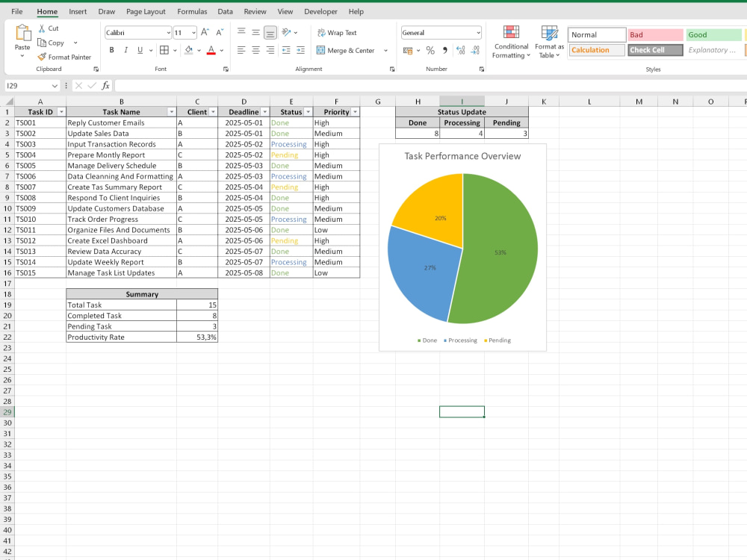Viewport: 747px width, 560px height.
Task: Apply the Check Cell style
Action: tap(655, 50)
